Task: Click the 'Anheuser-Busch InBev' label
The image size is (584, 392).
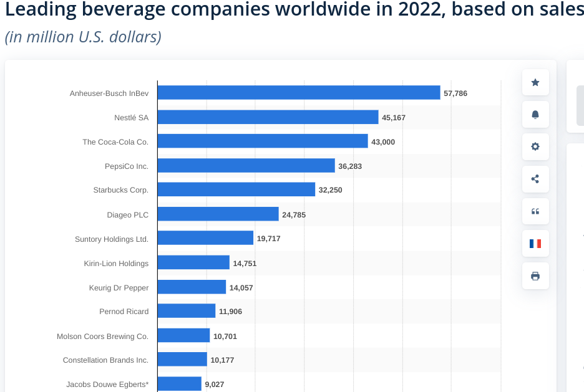Action: [x=109, y=93]
